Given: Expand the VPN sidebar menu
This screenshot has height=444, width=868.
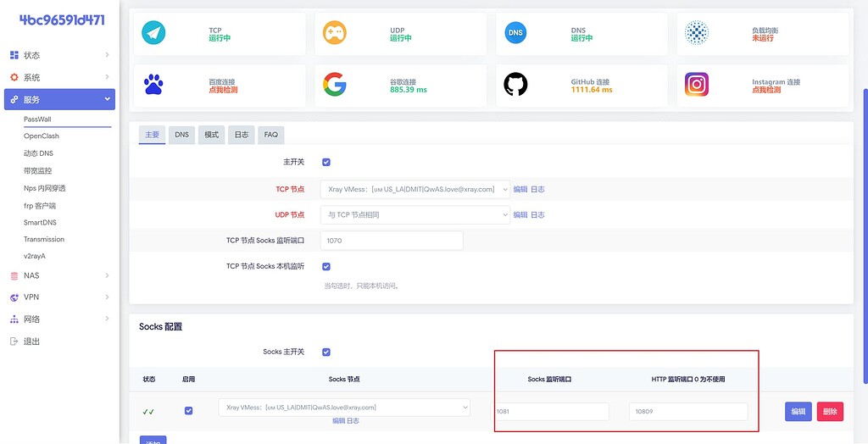Looking at the screenshot, I should (x=107, y=297).
